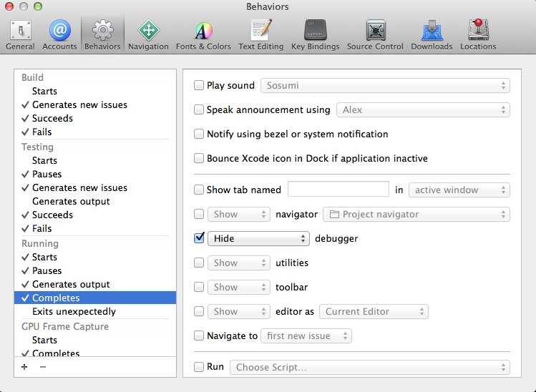Enable Navigate to checkbox

(199, 335)
